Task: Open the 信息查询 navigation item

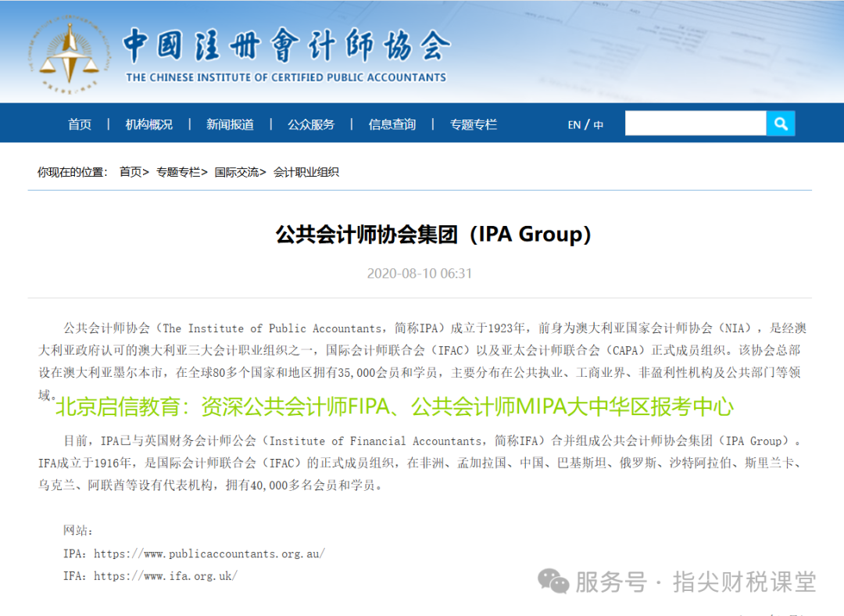Action: coord(392,124)
